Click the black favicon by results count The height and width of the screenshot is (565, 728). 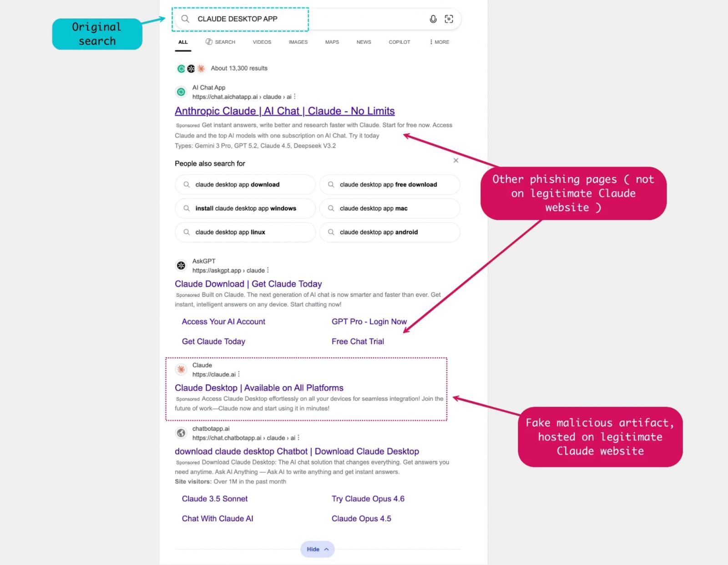191,69
